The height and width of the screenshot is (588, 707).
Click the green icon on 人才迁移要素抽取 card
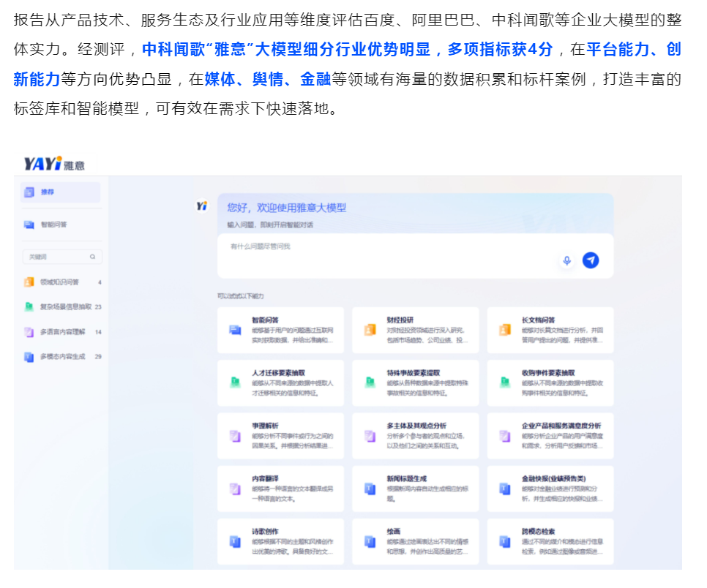pos(235,382)
